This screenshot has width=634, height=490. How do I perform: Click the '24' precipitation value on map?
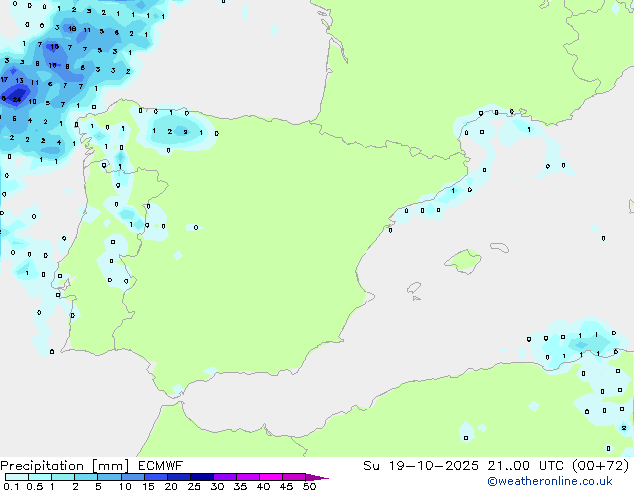17,99
